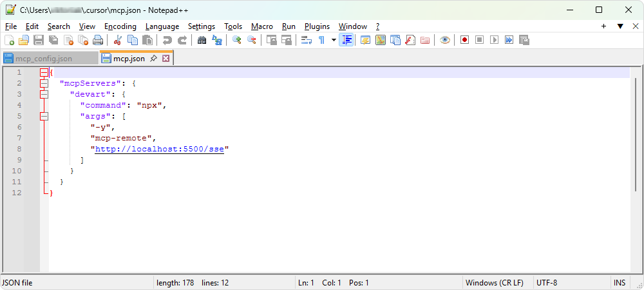The width and height of the screenshot is (644, 290).
Task: Collapse the mcpServers fold on line 2
Action: pyautogui.click(x=44, y=83)
